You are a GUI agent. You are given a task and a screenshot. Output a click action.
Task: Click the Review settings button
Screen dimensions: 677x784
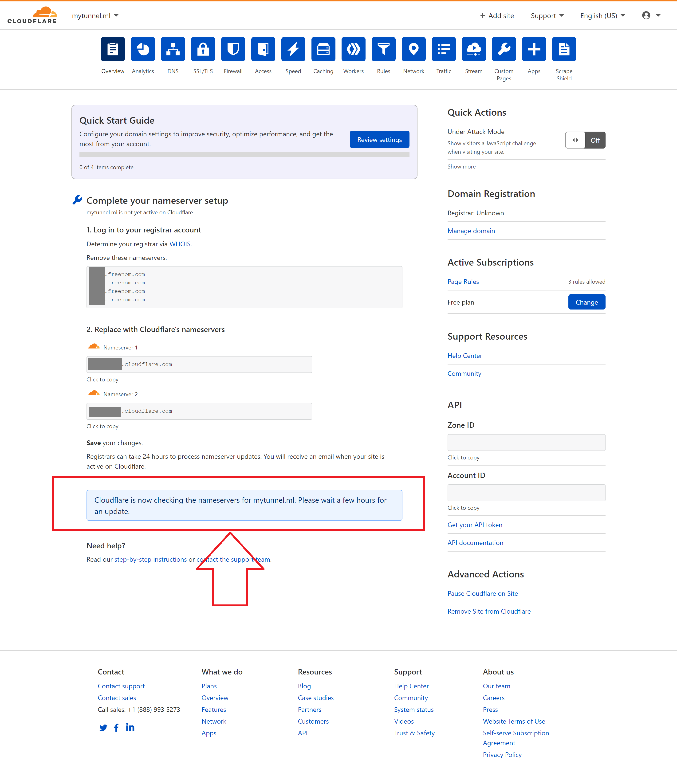[379, 140]
